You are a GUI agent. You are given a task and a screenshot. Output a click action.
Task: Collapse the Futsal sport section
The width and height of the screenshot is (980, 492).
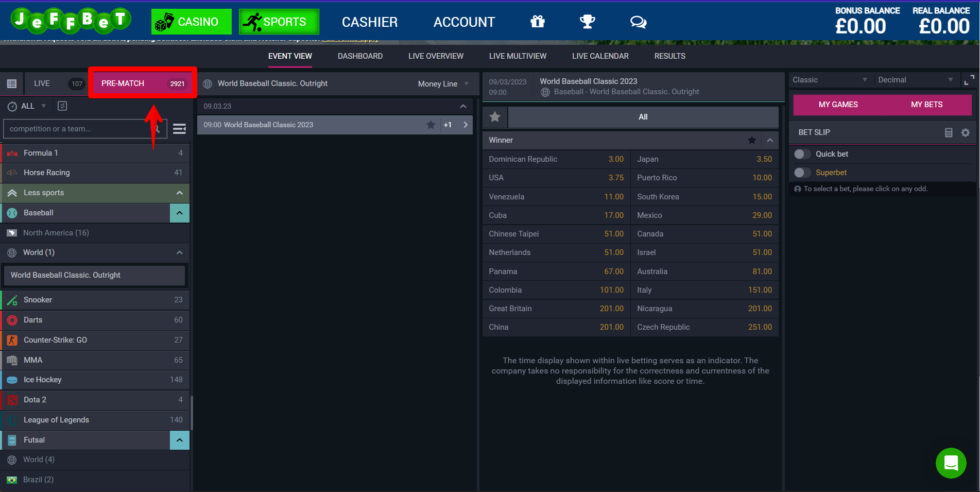click(180, 440)
